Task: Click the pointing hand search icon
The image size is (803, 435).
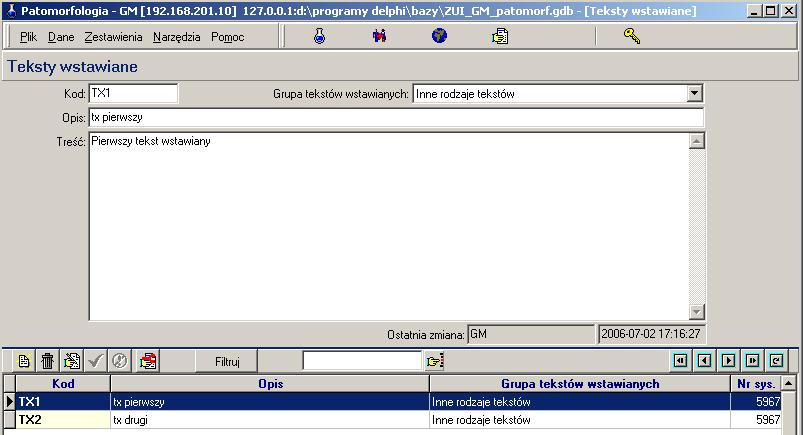Action: (434, 361)
